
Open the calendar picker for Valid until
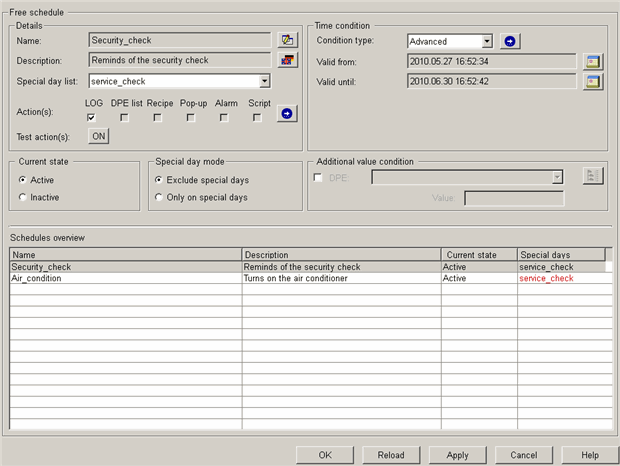[x=594, y=81]
